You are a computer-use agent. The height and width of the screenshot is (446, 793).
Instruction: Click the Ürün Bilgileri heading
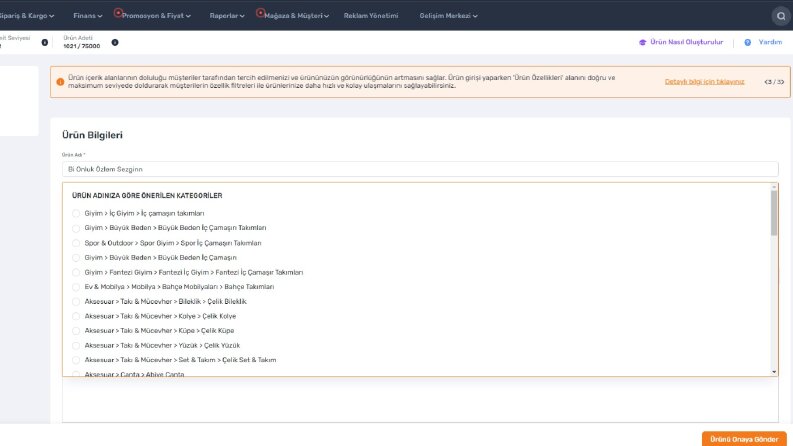coord(93,135)
